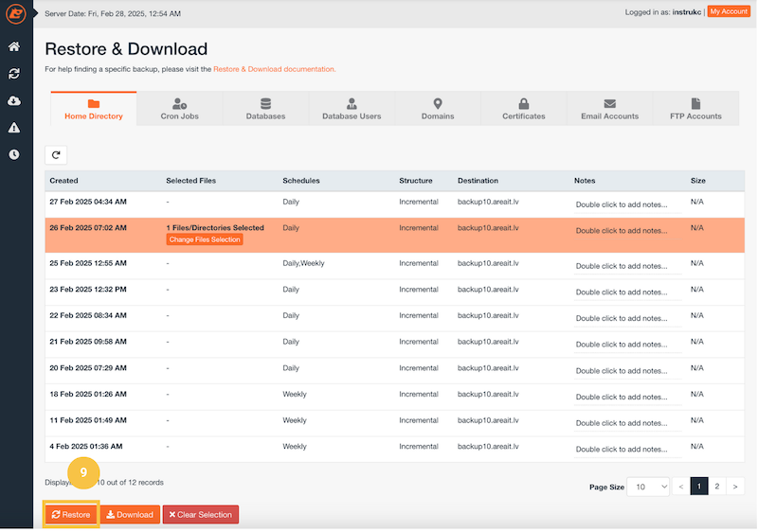Click the Clear Selection button

(x=200, y=515)
